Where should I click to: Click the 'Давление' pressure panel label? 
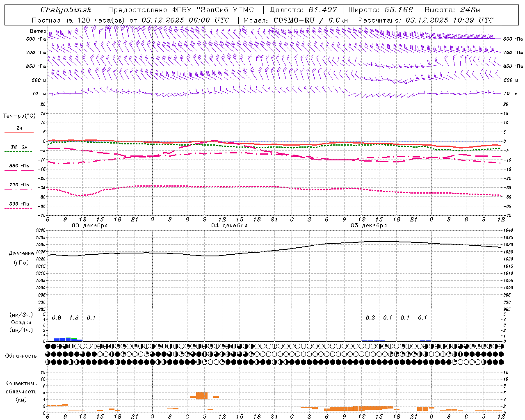tap(21, 253)
